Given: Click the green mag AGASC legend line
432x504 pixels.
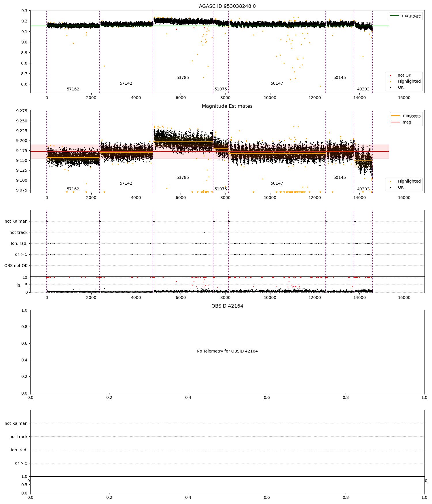Looking at the screenshot, I should click(395, 16).
